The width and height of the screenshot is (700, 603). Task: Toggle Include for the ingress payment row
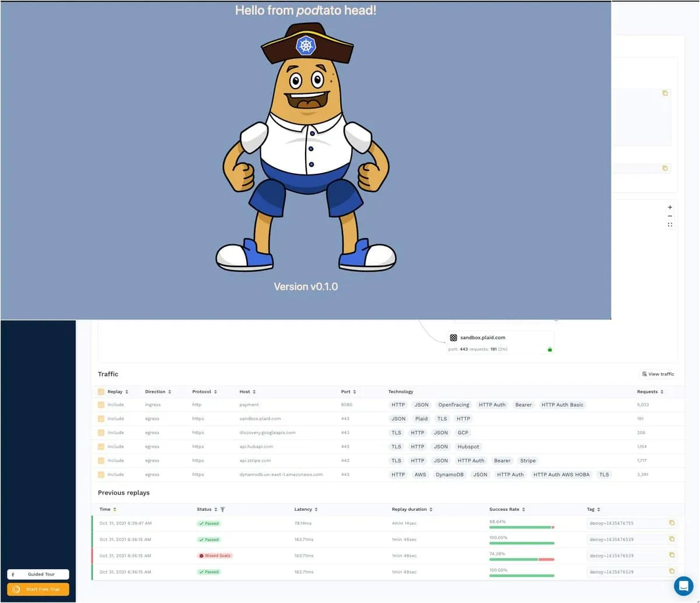pos(100,404)
